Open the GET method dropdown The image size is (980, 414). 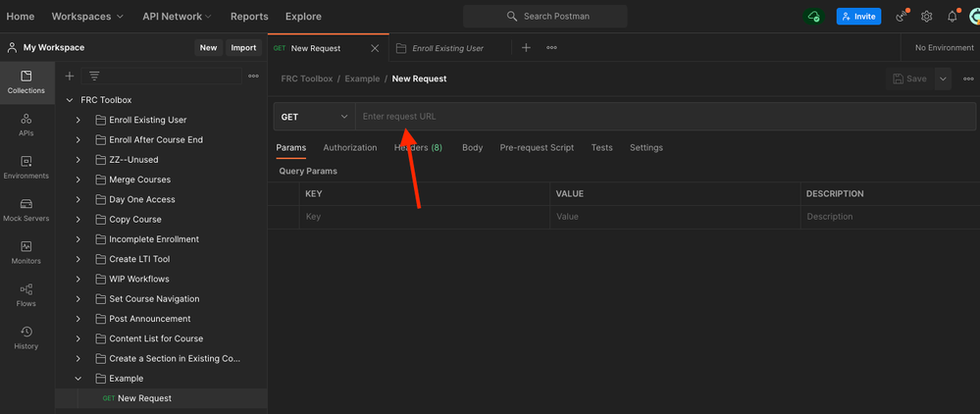(314, 117)
